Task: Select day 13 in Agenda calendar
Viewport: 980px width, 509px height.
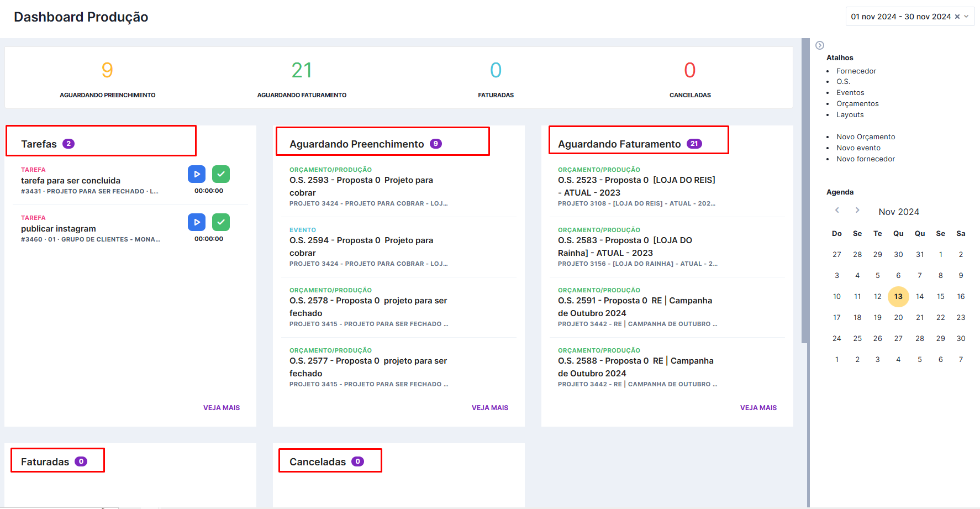Action: pyautogui.click(x=898, y=296)
